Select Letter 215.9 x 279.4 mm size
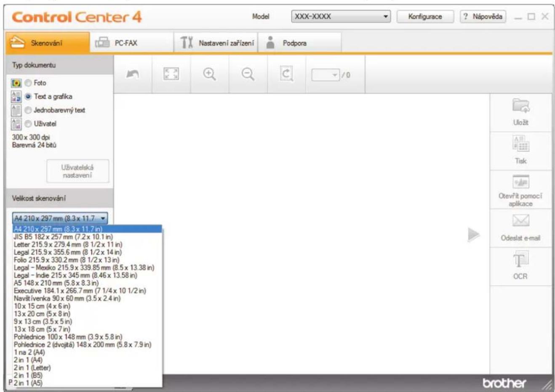 click(87, 244)
